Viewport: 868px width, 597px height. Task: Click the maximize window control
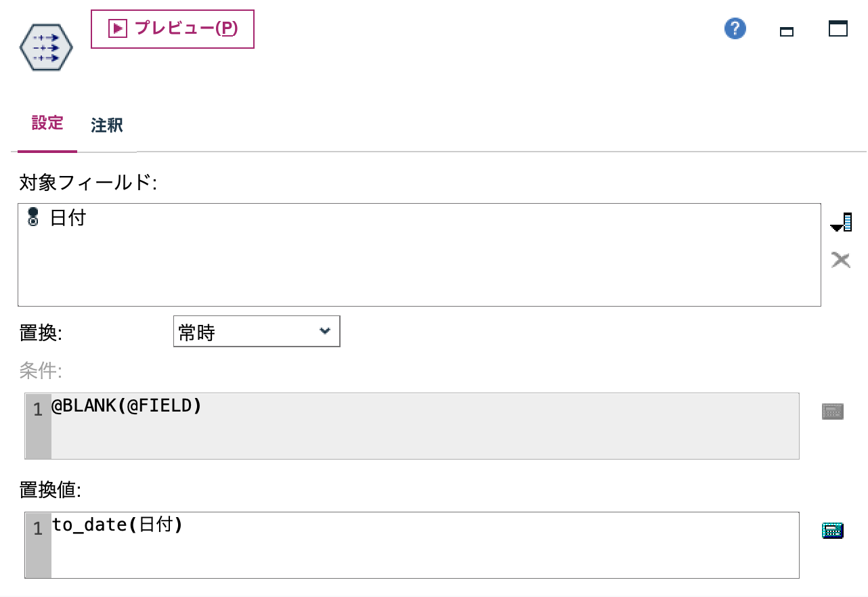(x=838, y=28)
